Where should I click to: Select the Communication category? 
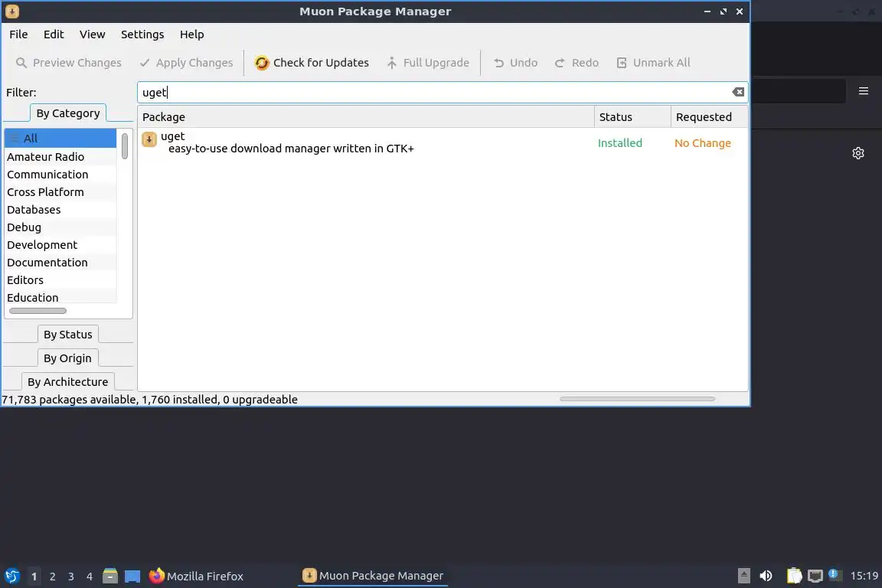pos(60,175)
